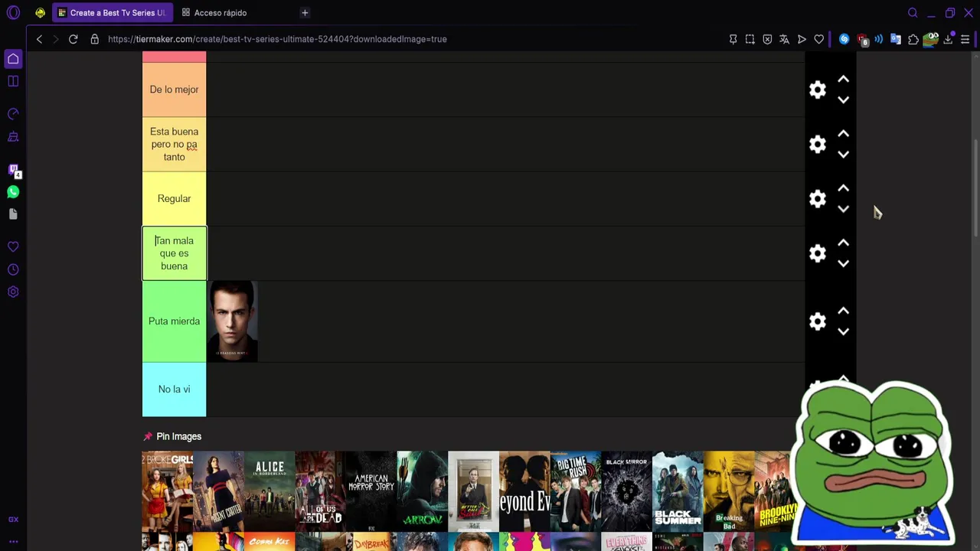The image size is (980, 551).
Task: Open a new browser tab
Action: pos(305,13)
